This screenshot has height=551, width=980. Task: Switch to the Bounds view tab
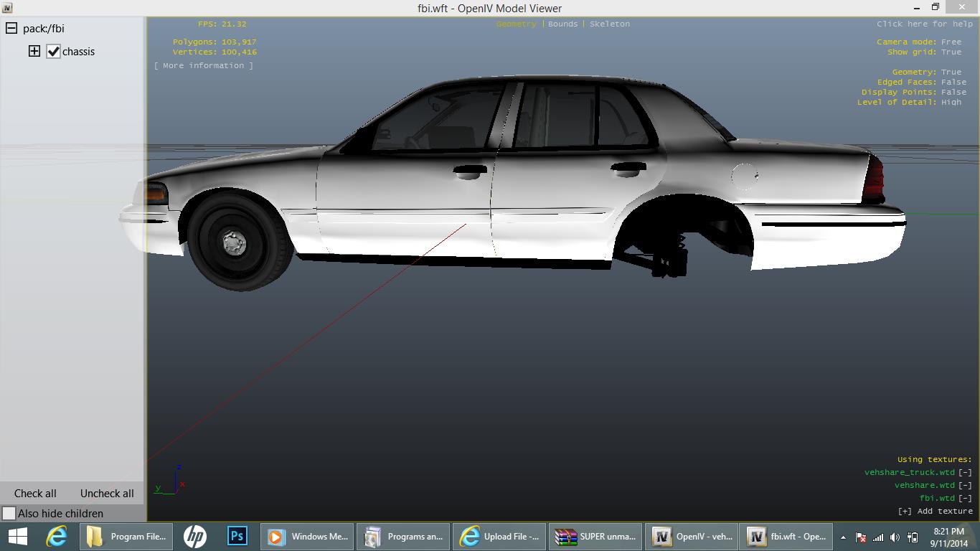click(x=562, y=24)
